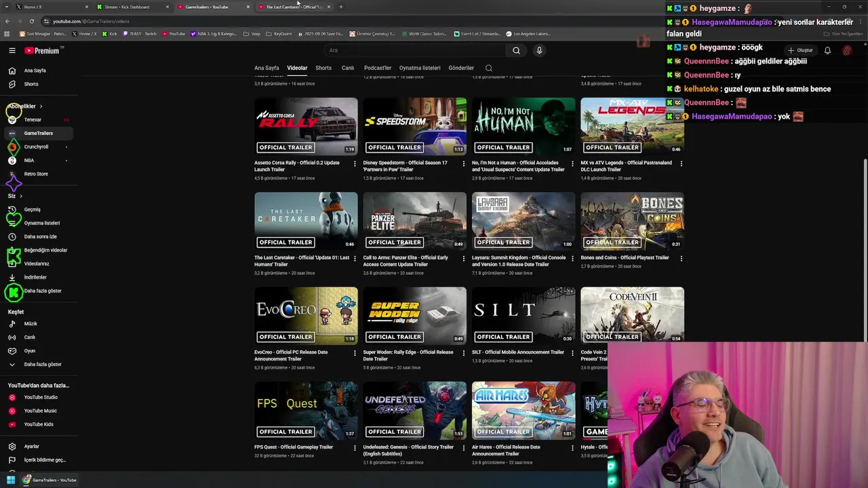Open more options for EvoCreo video
Viewport: 868px width, 488px height.
pos(355,353)
